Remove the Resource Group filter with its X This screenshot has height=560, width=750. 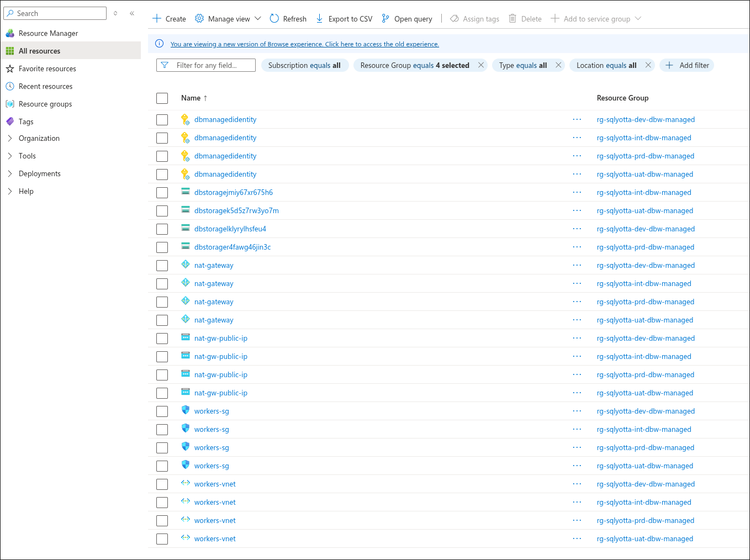coord(481,65)
